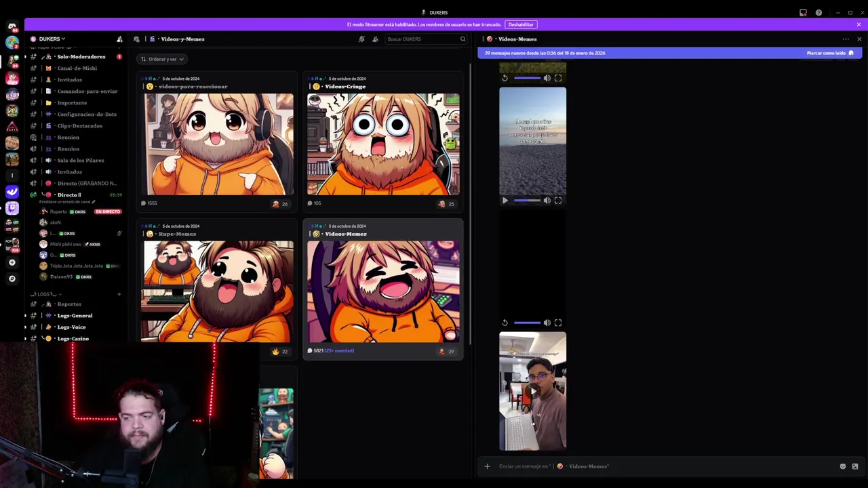Open Reportes channel
Viewport: 868px width, 488px height.
coord(77,304)
